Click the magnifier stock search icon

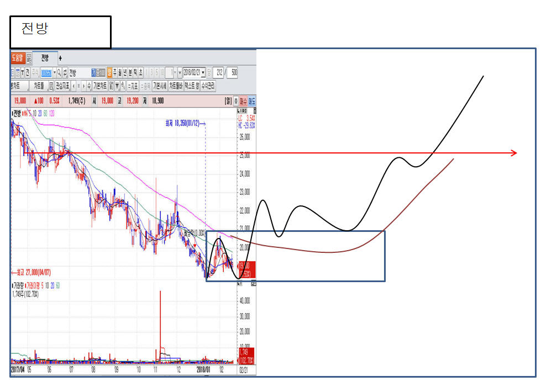59,73
